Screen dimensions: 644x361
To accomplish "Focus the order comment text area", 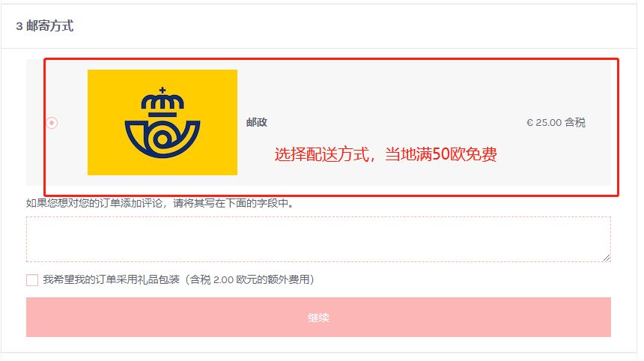I will [x=318, y=239].
